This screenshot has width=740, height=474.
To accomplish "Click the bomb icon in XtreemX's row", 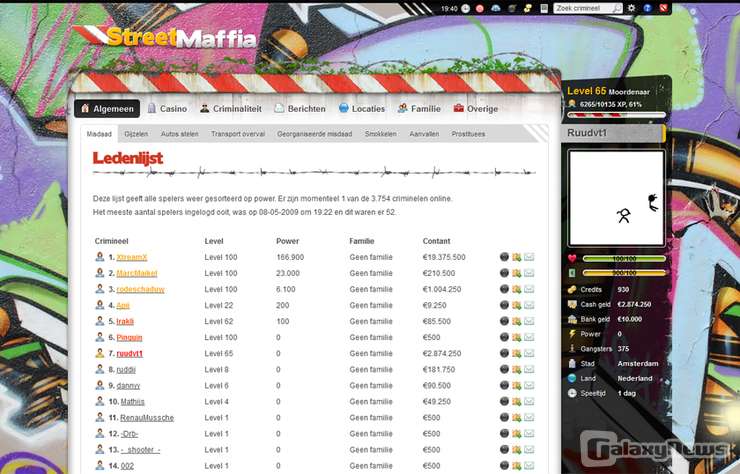I will [x=504, y=257].
